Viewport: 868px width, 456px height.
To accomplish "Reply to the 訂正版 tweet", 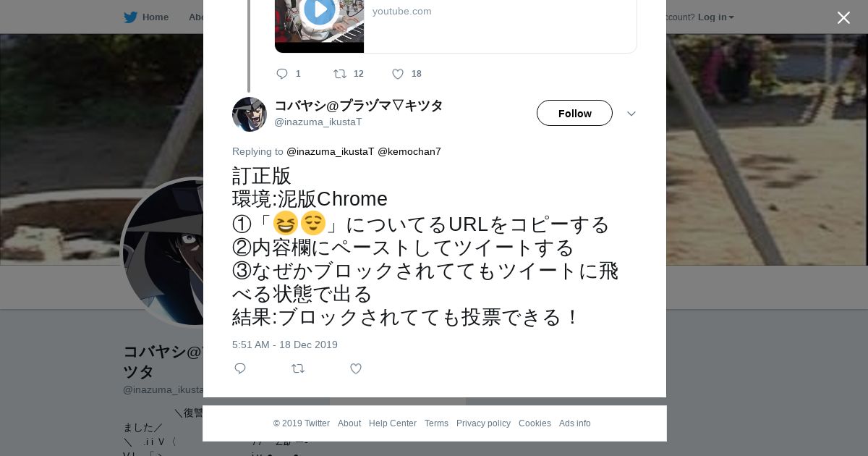I will pos(240,368).
